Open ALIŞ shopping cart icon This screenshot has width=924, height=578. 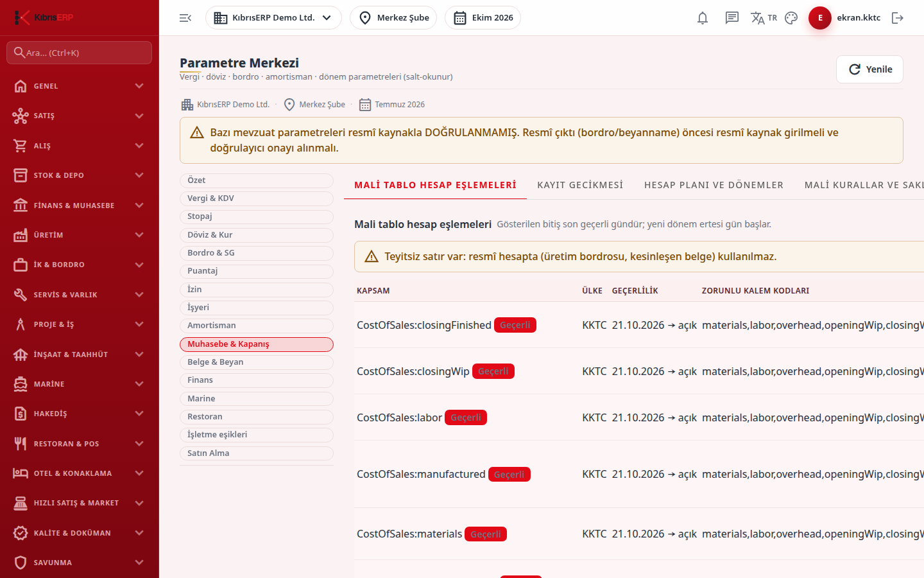[21, 146]
